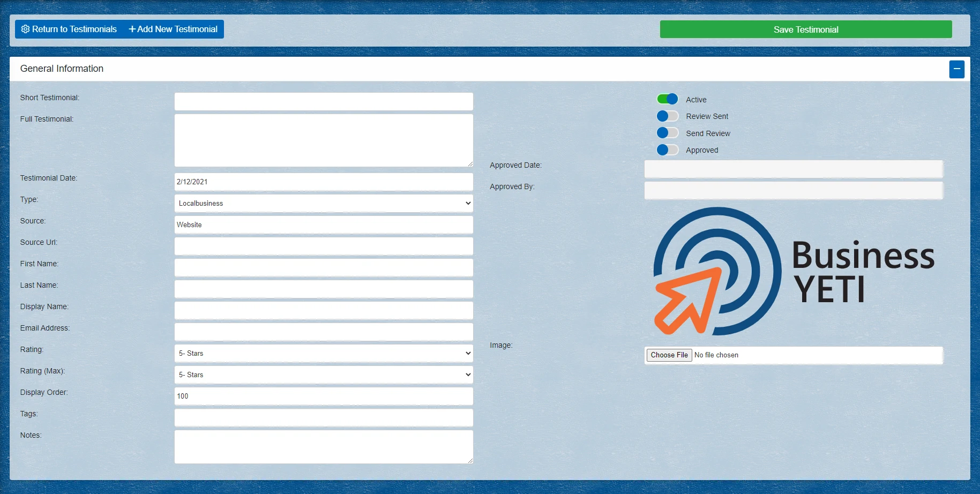Click the Email Address input
Image resolution: width=980 pixels, height=494 pixels.
(x=324, y=332)
